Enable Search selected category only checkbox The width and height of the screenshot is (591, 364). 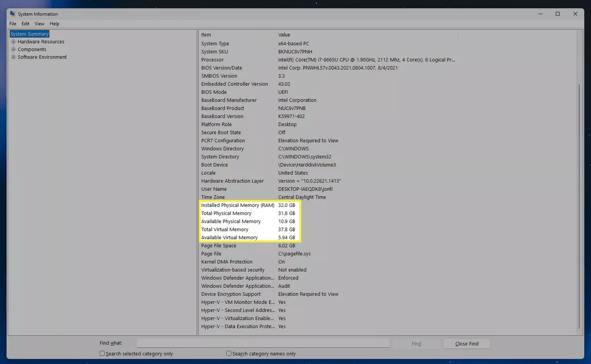(x=102, y=353)
